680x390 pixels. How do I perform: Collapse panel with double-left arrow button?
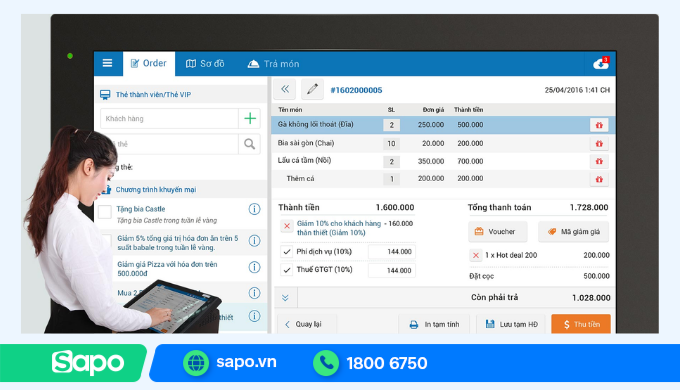pyautogui.click(x=285, y=89)
